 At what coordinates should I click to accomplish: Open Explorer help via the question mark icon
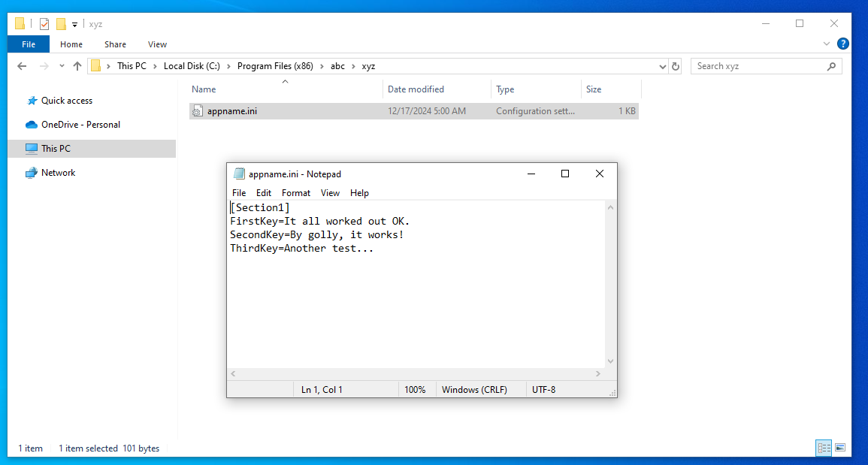coord(842,44)
